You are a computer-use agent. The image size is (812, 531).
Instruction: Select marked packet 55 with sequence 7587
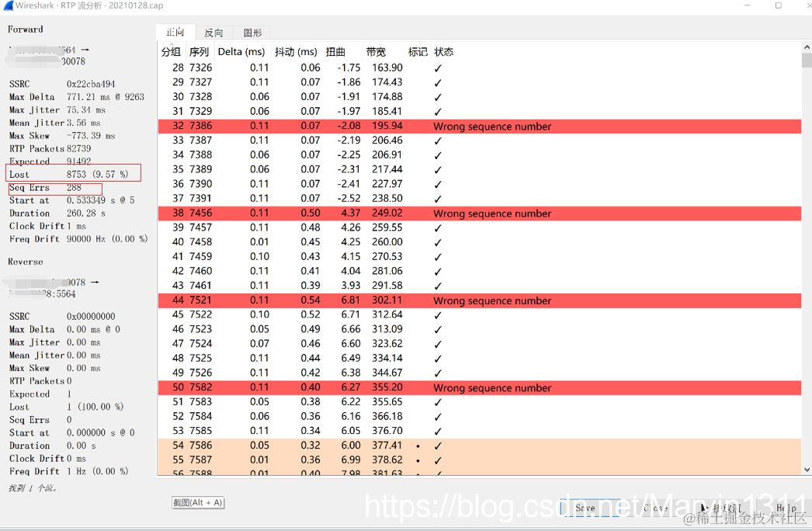point(480,460)
